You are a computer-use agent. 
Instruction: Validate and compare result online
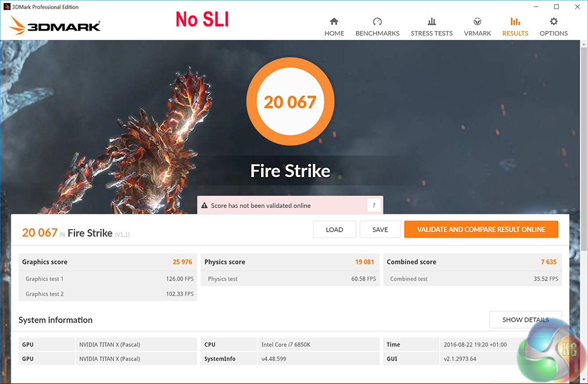click(x=481, y=229)
